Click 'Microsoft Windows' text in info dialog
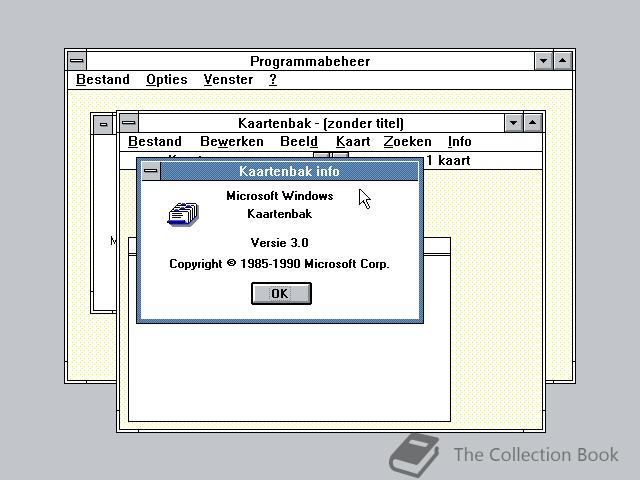Screen dimensions: 640x480 coord(280,196)
